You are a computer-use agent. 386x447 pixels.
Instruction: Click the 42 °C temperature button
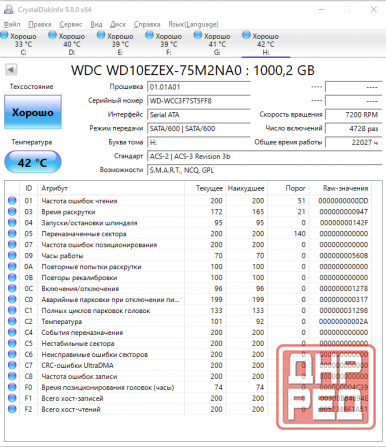(33, 162)
